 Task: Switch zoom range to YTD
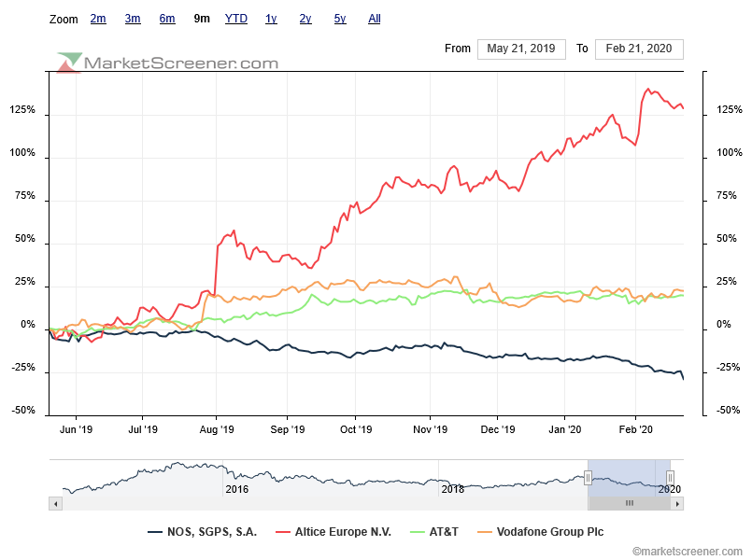(236, 19)
